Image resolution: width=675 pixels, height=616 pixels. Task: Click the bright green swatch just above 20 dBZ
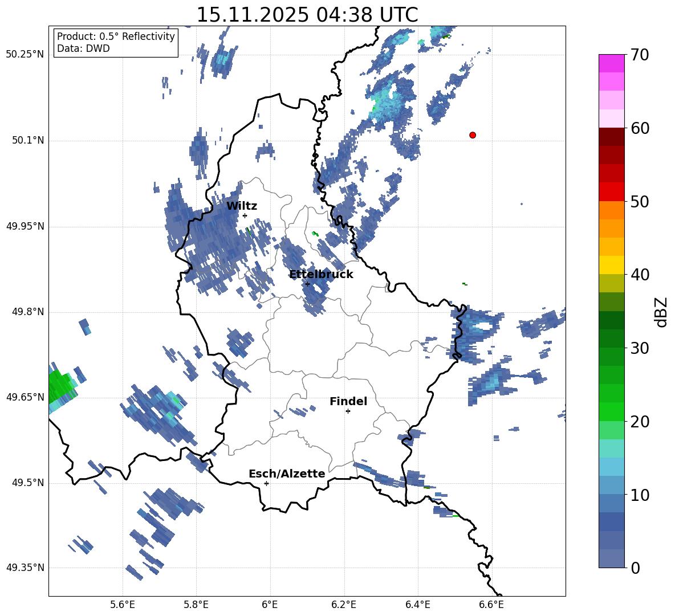point(611,411)
